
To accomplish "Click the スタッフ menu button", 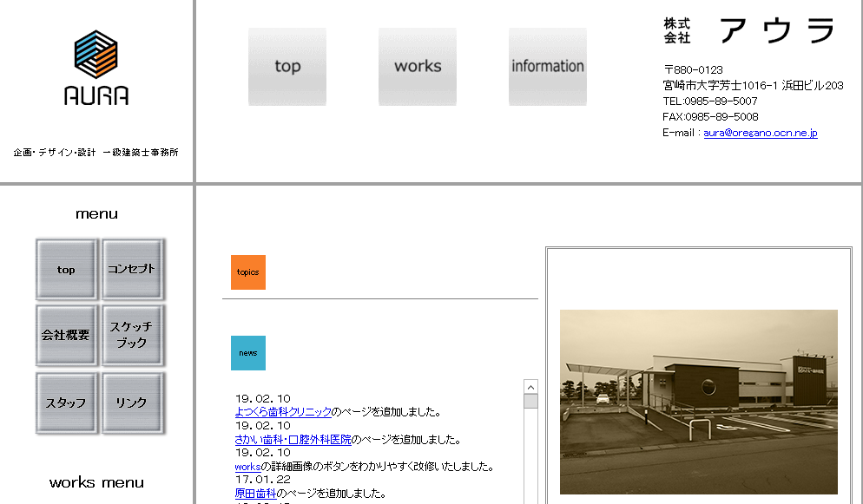I will click(66, 403).
